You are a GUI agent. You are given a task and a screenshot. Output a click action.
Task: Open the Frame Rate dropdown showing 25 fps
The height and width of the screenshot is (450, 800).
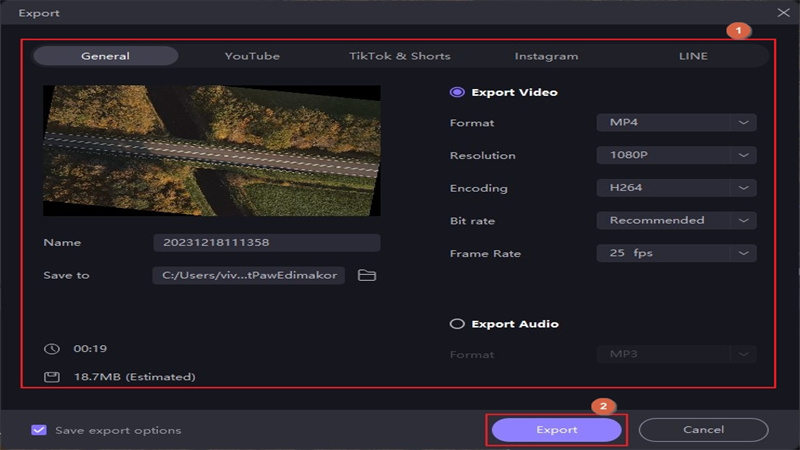coord(676,253)
